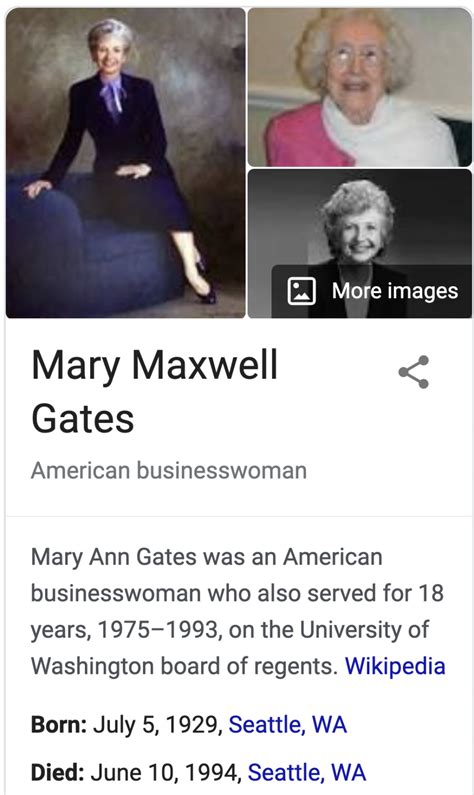Viewport: 474px width, 795px height.
Task: Click the American businesswoman subtitle
Action: [x=169, y=471]
